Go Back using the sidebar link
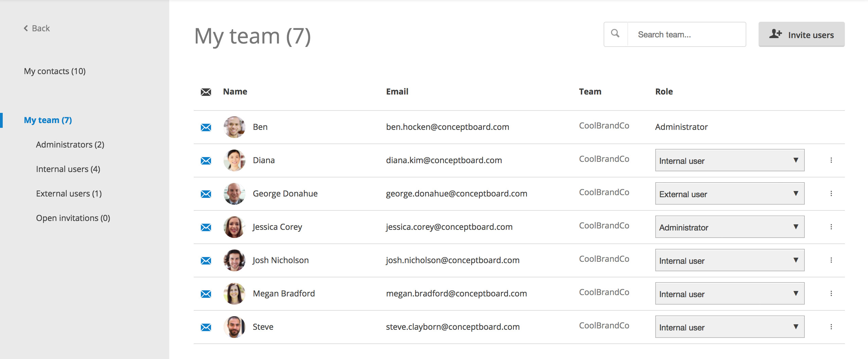The width and height of the screenshot is (868, 359). pos(37,28)
